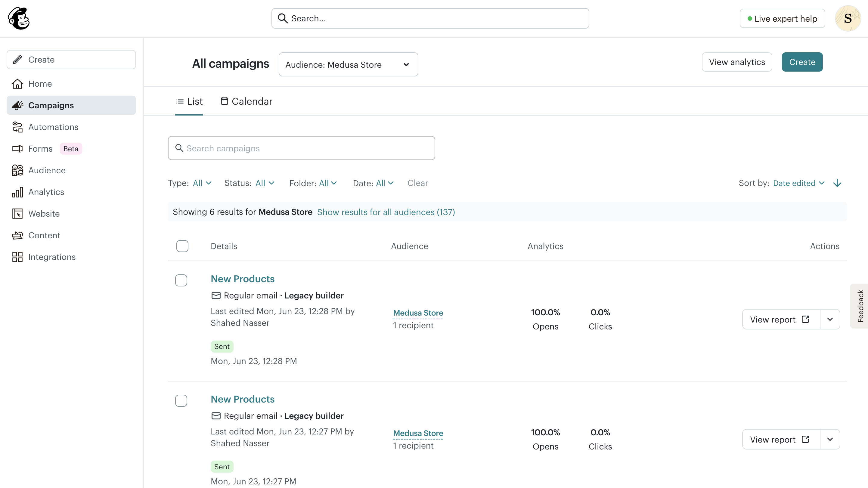The image size is (868, 488).
Task: Select the List tab
Action: [189, 101]
